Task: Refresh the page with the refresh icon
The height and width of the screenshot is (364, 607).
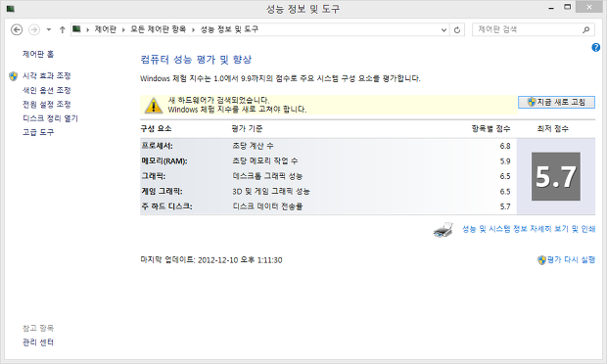Action: click(x=457, y=29)
